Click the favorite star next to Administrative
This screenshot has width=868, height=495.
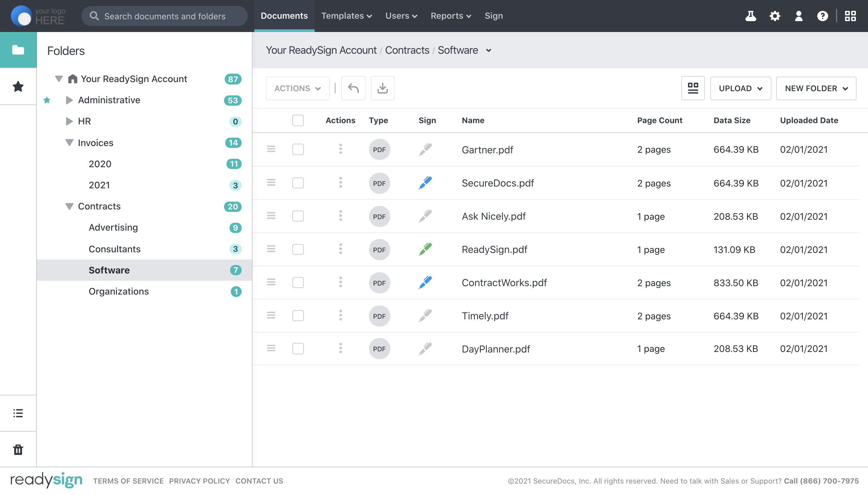(x=47, y=100)
